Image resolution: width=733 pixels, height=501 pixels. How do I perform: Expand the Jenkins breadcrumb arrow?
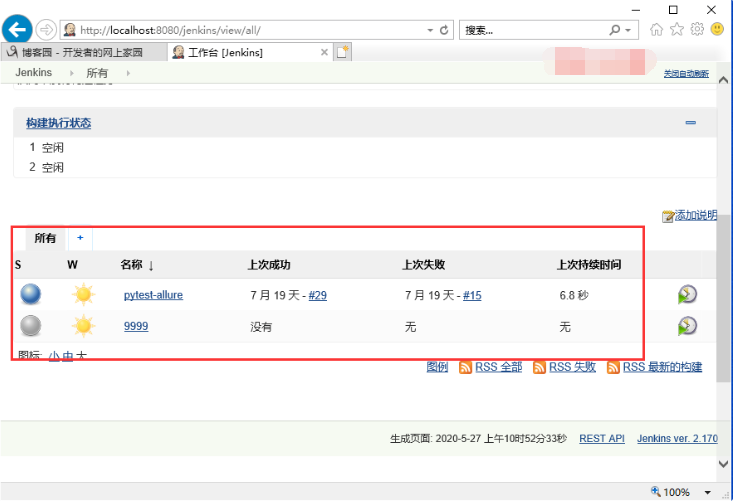(72, 73)
